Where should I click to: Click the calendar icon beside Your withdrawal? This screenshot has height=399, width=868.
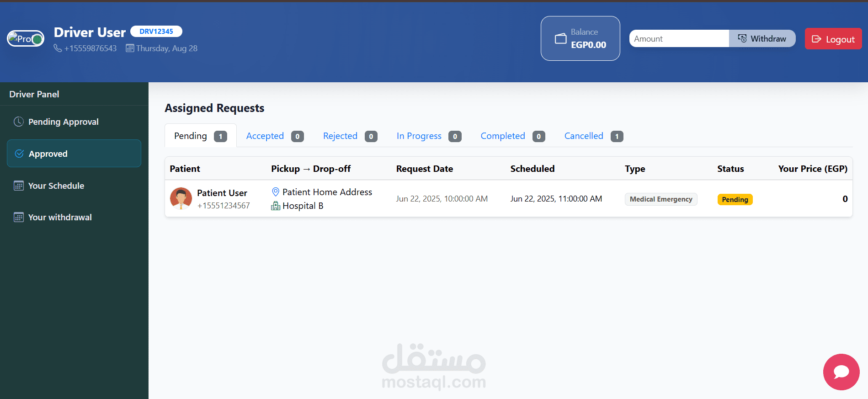coord(19,217)
